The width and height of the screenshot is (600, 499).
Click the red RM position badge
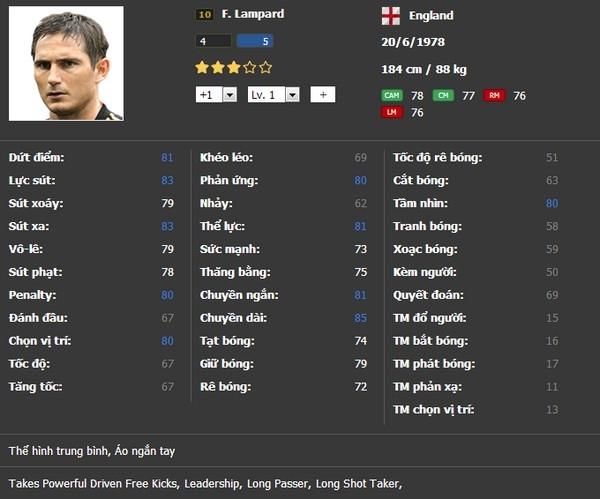pyautogui.click(x=493, y=96)
